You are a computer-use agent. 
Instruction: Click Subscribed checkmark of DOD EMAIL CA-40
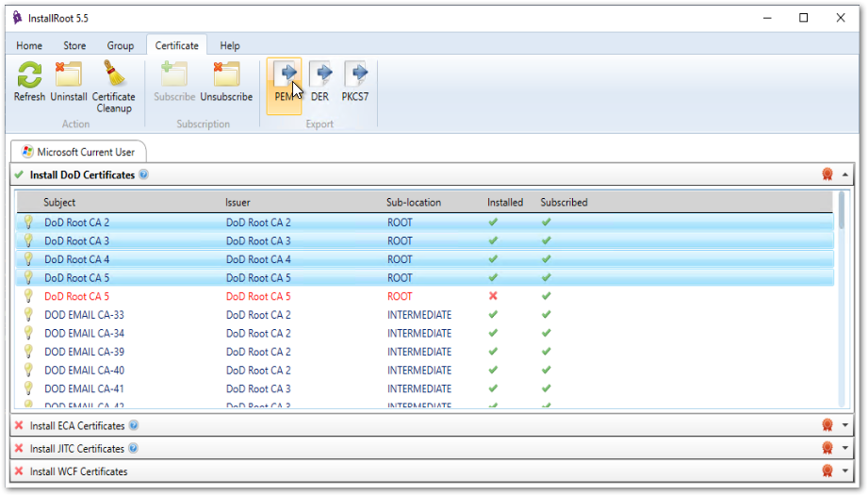point(547,370)
